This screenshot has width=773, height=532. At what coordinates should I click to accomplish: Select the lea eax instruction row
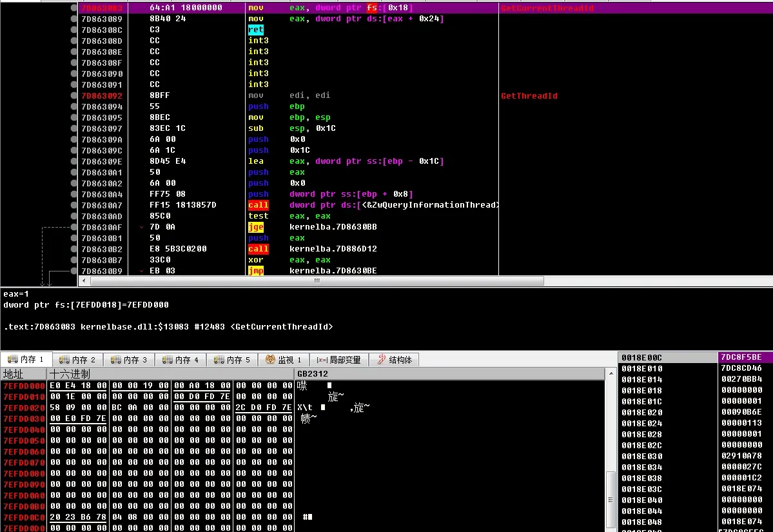(x=346, y=161)
